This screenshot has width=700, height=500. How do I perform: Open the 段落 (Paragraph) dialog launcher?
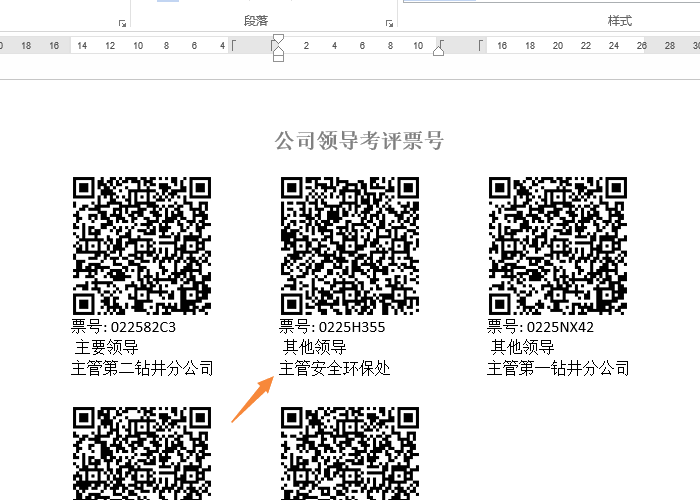pos(389,23)
